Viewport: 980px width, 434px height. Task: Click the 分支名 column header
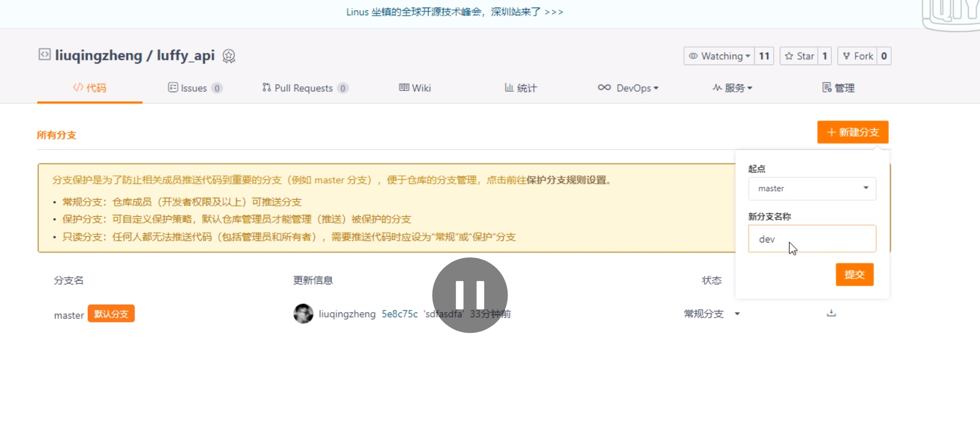68,280
